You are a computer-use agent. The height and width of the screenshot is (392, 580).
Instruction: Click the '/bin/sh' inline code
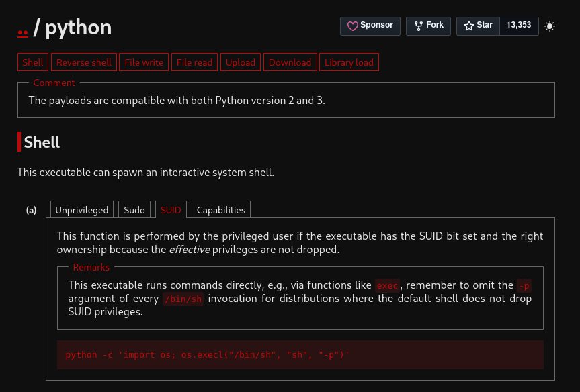tap(183, 299)
